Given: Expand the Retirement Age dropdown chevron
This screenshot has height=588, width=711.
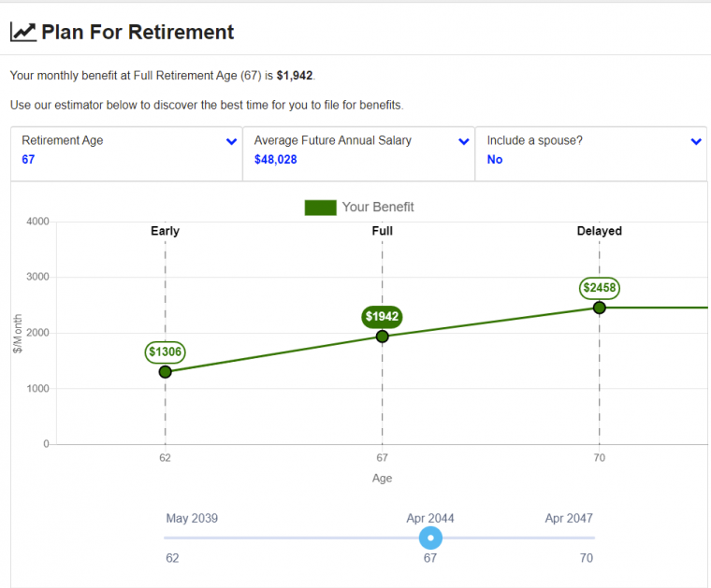Looking at the screenshot, I should click(231, 142).
